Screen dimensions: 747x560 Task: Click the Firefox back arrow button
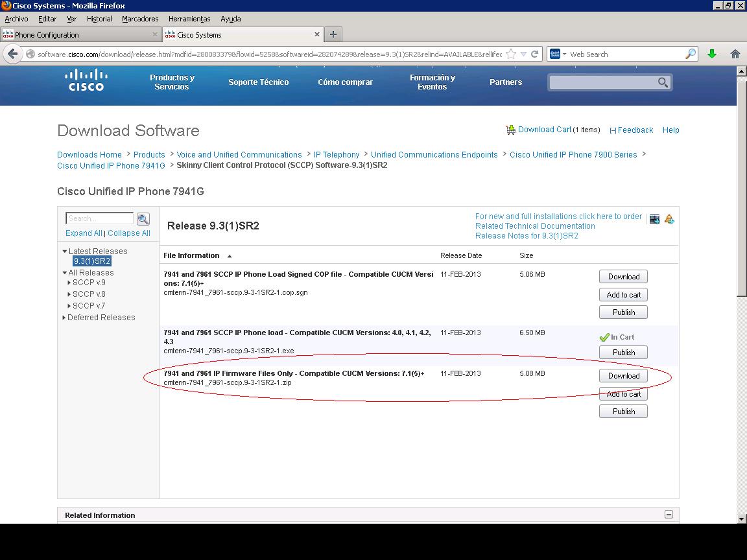[x=13, y=54]
